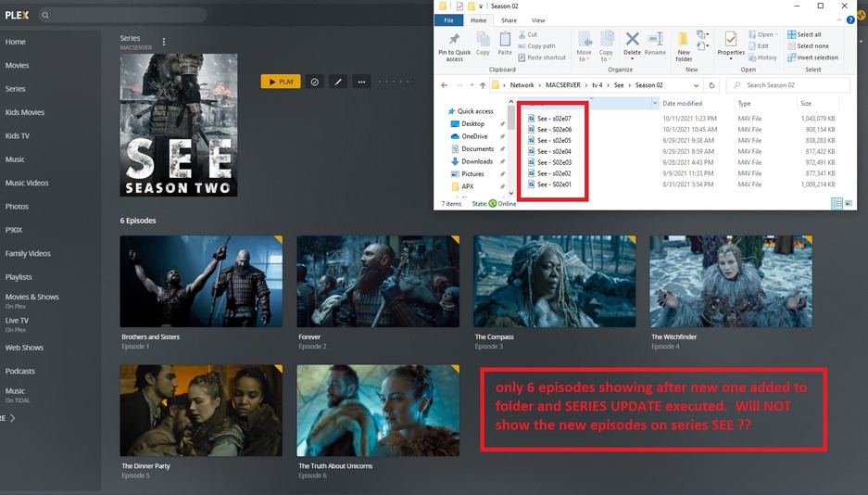The height and width of the screenshot is (495, 868).
Task: Open the Name column filter dropdown arrow
Action: coord(655,103)
